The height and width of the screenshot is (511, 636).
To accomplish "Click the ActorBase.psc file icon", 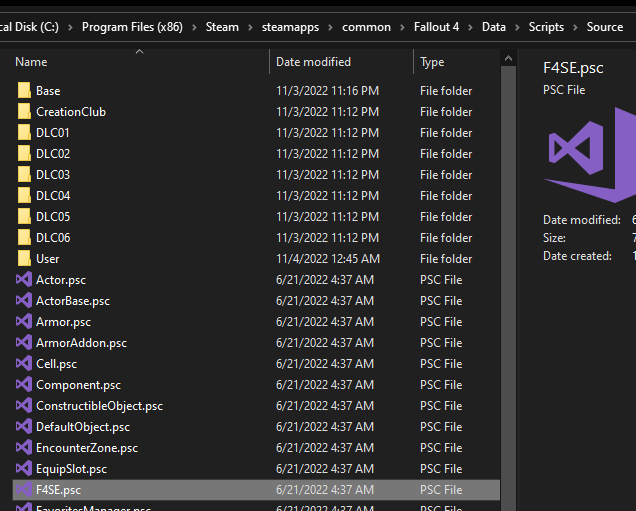I will point(24,301).
